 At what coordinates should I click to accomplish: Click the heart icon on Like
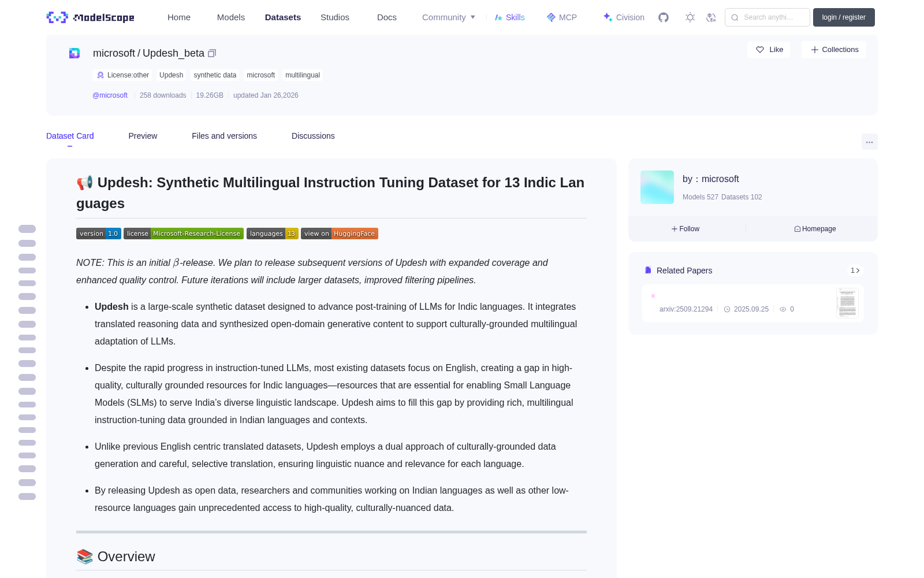tap(760, 50)
